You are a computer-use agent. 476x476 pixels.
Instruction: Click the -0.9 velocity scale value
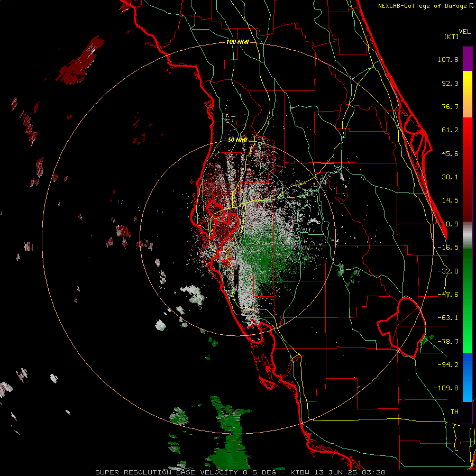(450, 224)
